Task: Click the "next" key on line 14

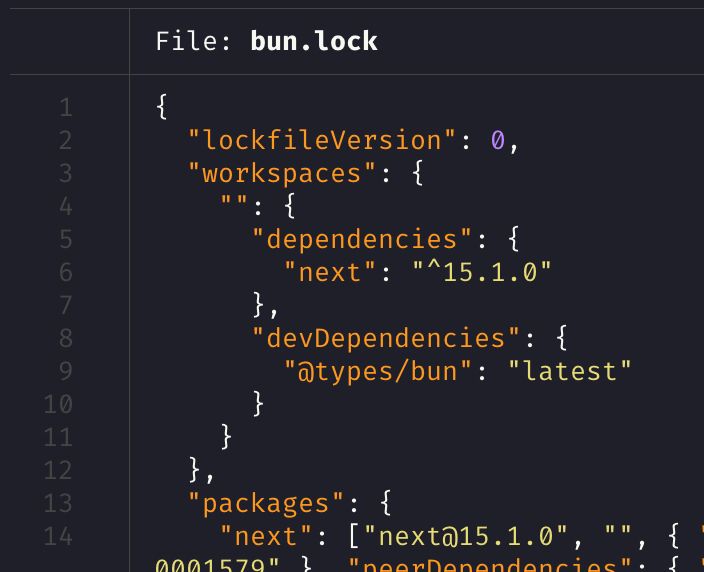Action: [x=266, y=536]
